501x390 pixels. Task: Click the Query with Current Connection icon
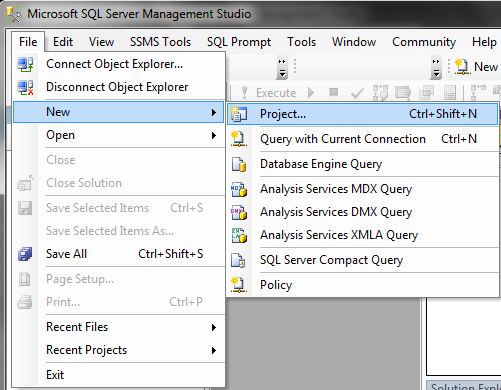239,139
